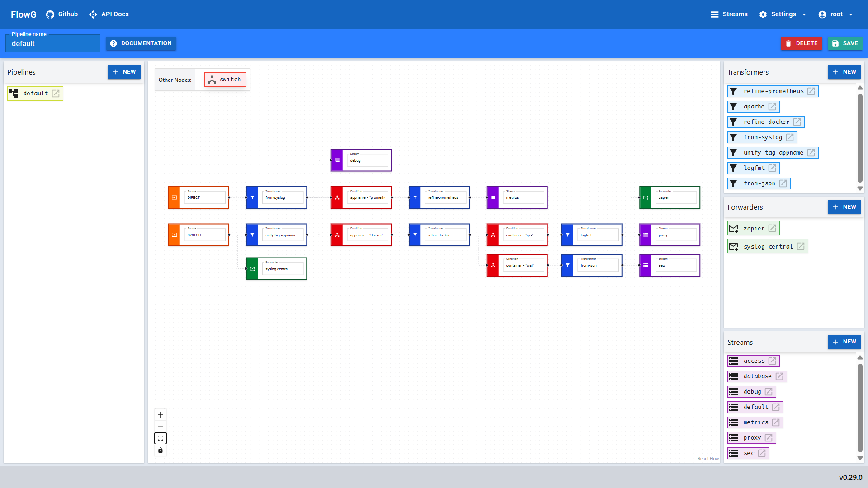The height and width of the screenshot is (488, 868).
Task: Click the Pipeline name input field
Action: 53,44
